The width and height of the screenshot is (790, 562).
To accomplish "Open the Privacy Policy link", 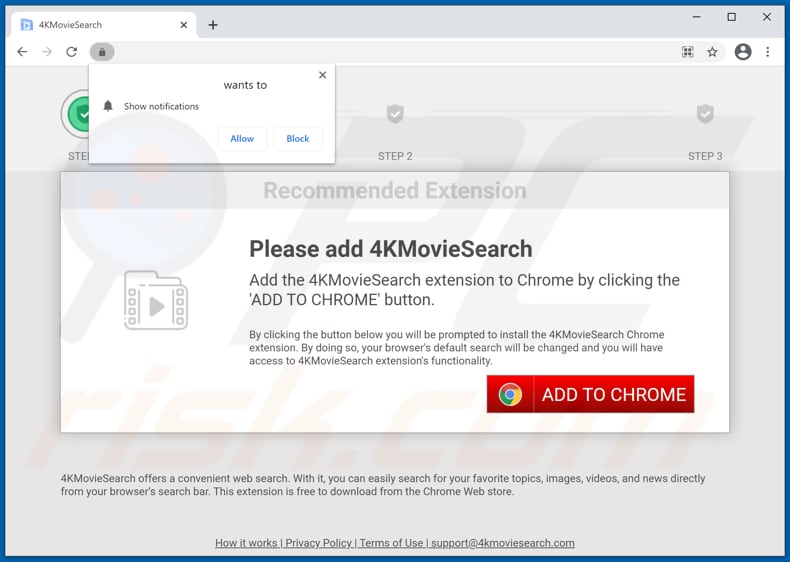I will click(x=318, y=543).
